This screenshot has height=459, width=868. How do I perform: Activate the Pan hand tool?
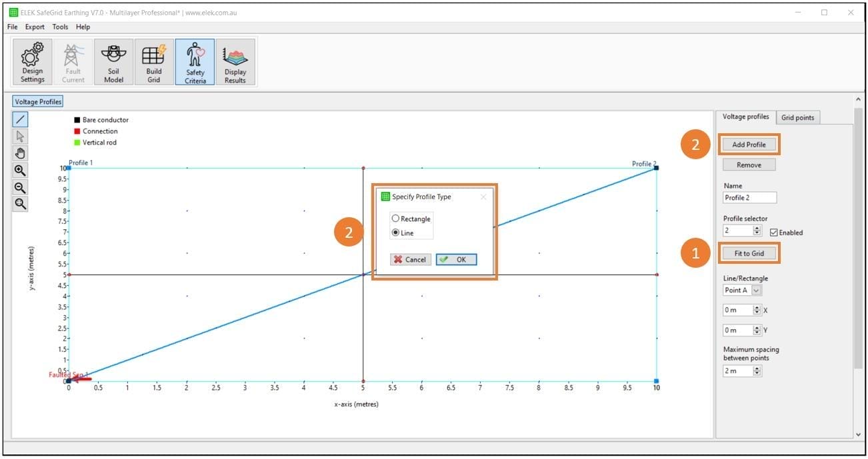[20, 153]
